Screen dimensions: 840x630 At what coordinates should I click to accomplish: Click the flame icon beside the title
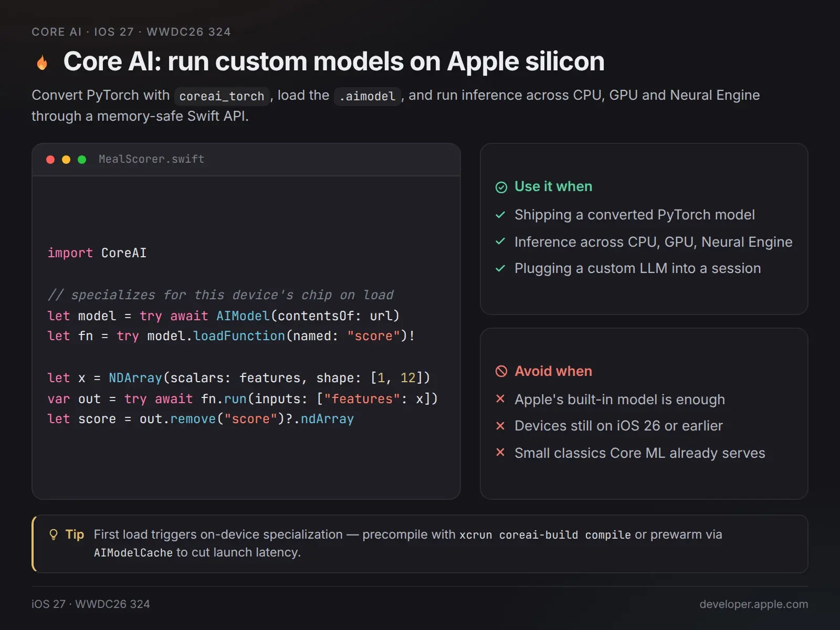(x=43, y=62)
